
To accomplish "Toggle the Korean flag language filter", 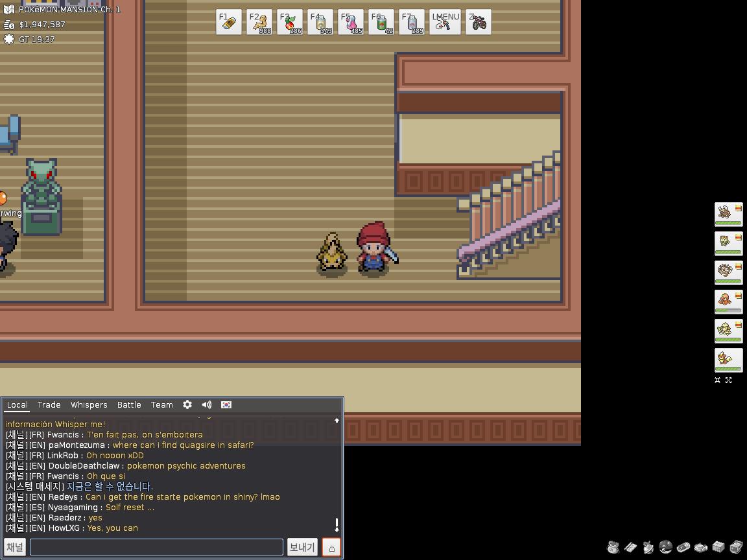I will click(226, 404).
